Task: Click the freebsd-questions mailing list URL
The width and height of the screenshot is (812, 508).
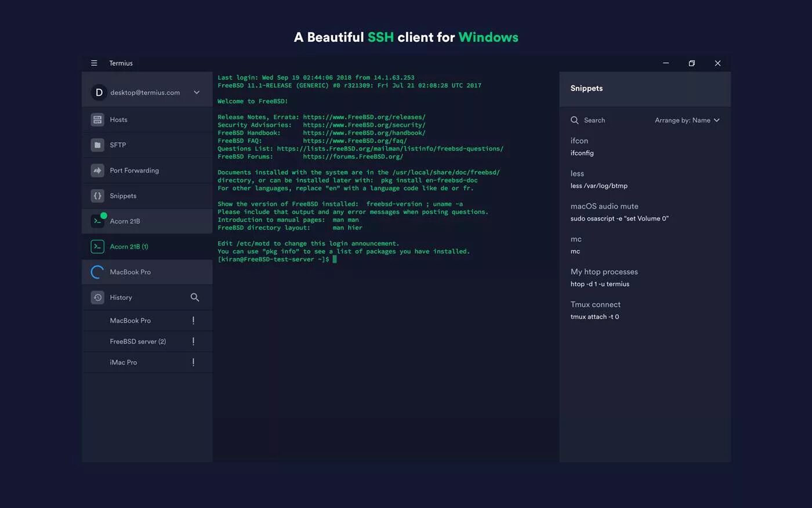Action: [390, 149]
